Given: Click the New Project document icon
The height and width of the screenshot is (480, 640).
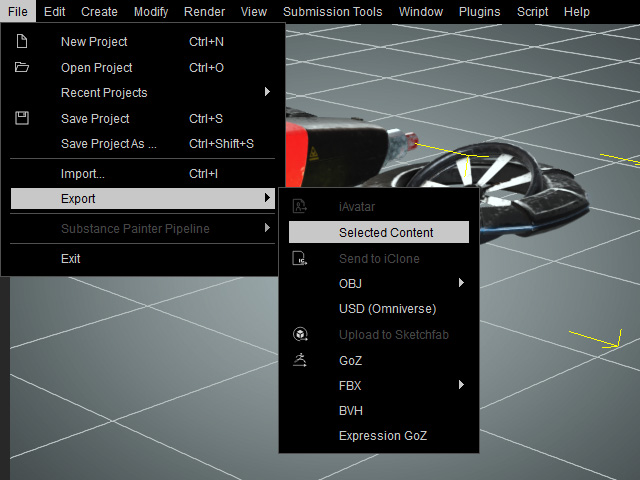Looking at the screenshot, I should [x=22, y=42].
